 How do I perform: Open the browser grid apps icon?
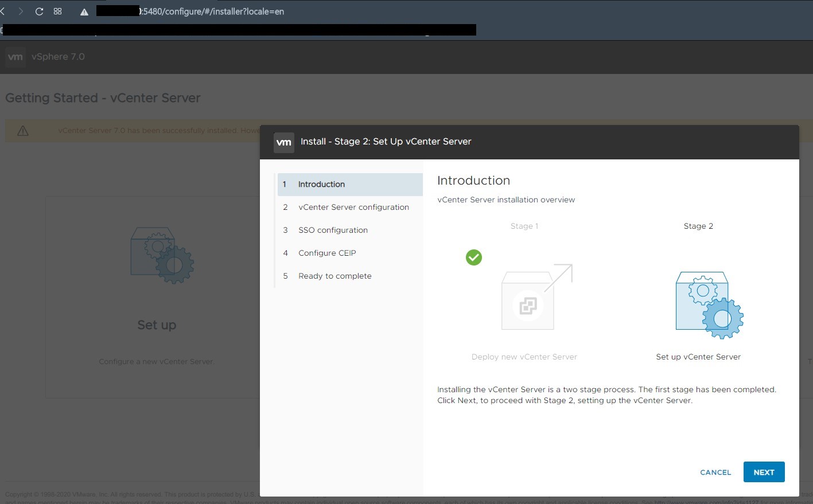click(57, 11)
